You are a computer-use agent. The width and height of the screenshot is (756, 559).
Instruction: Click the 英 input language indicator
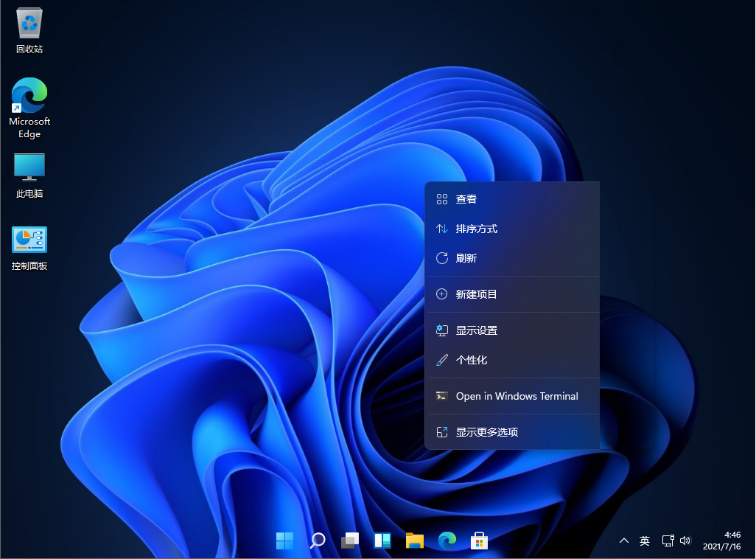[x=644, y=541]
